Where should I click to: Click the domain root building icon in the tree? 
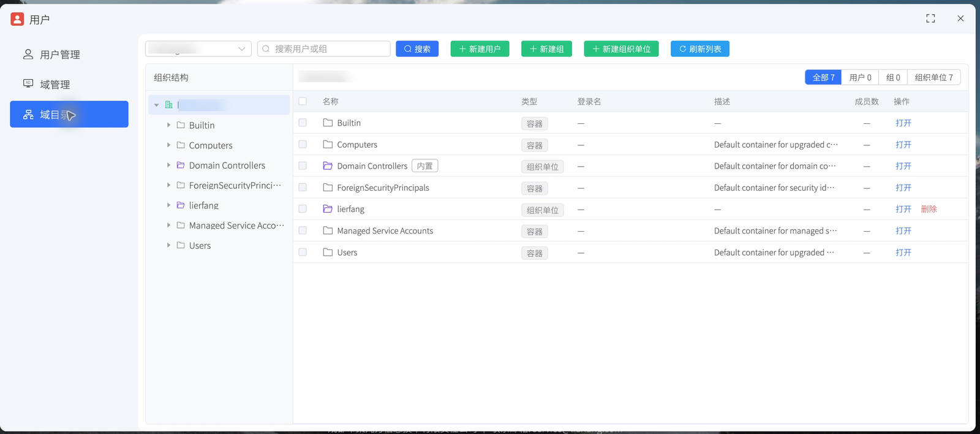click(x=169, y=105)
